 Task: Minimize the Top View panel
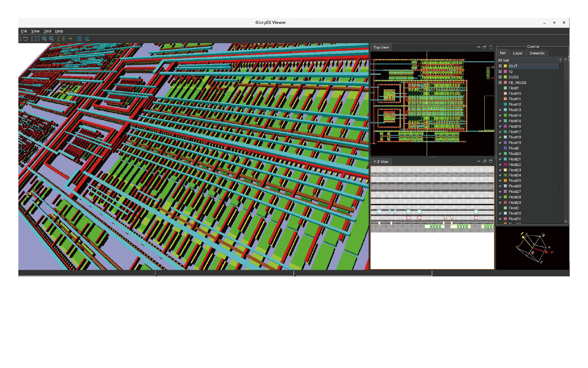478,47
